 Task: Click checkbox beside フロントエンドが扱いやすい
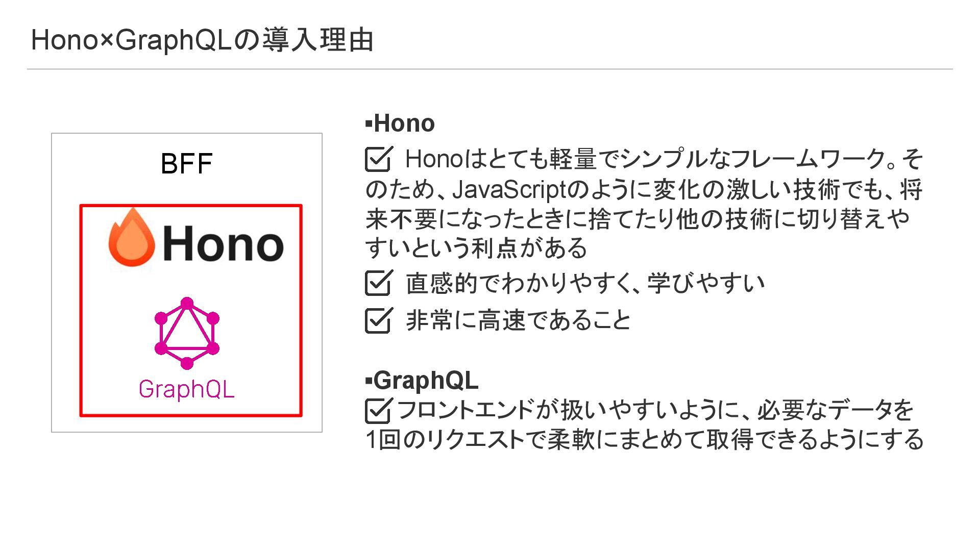(x=378, y=411)
